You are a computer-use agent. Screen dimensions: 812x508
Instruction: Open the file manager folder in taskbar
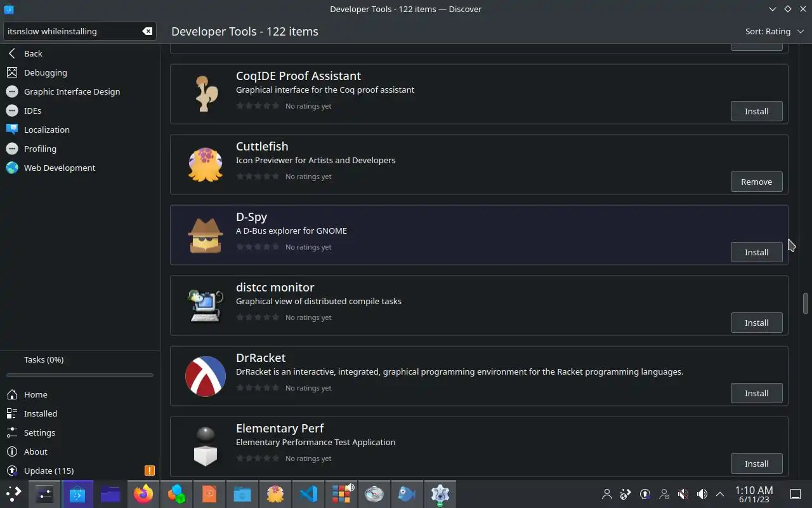(110, 493)
